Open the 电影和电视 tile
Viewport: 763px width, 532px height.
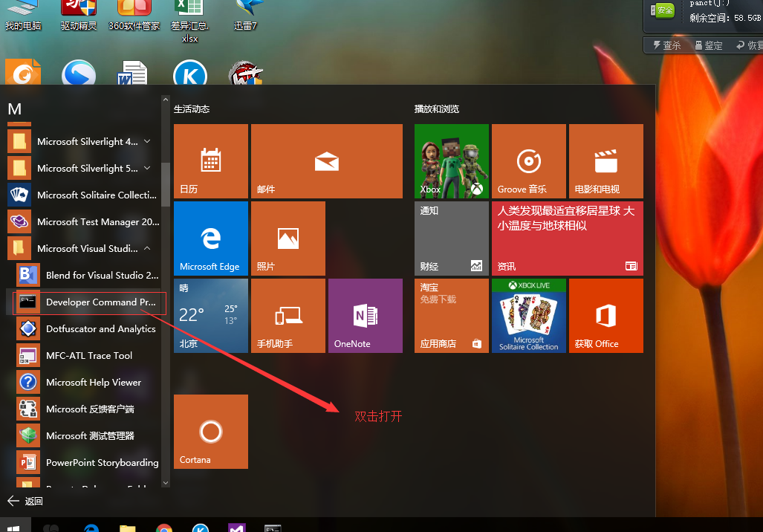coord(606,161)
